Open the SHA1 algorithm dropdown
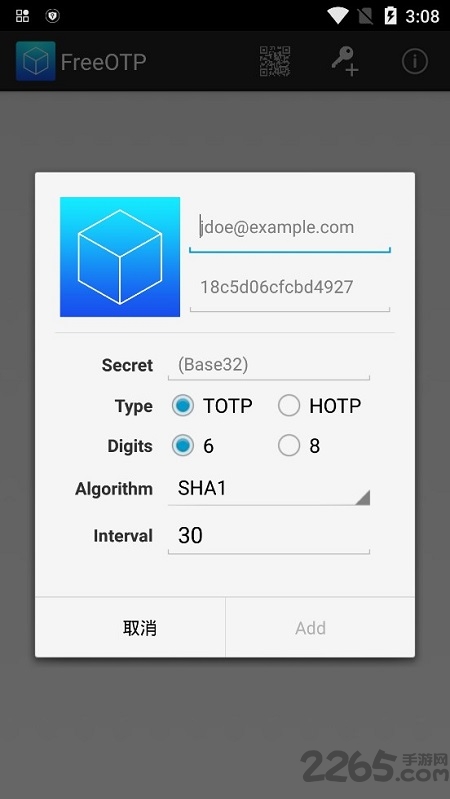450x799 pixels. coord(269,489)
